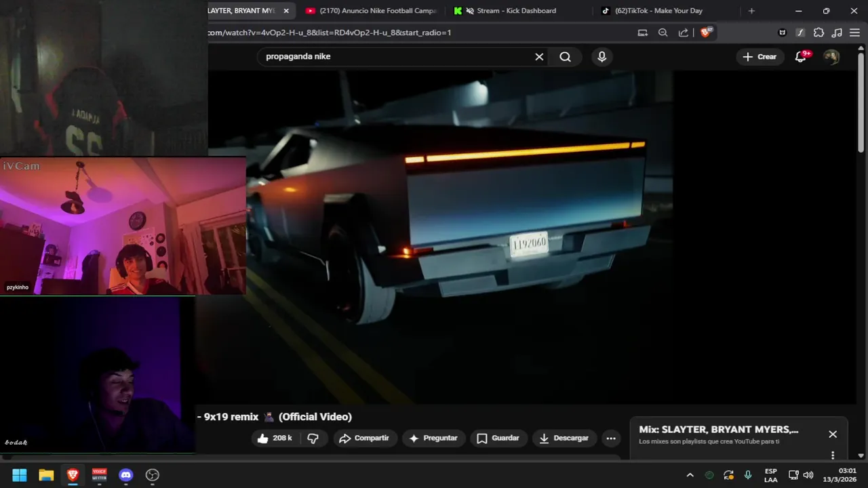Expand the system tray hidden icons chevron
Image resolution: width=868 pixels, height=488 pixels.
pos(690,475)
